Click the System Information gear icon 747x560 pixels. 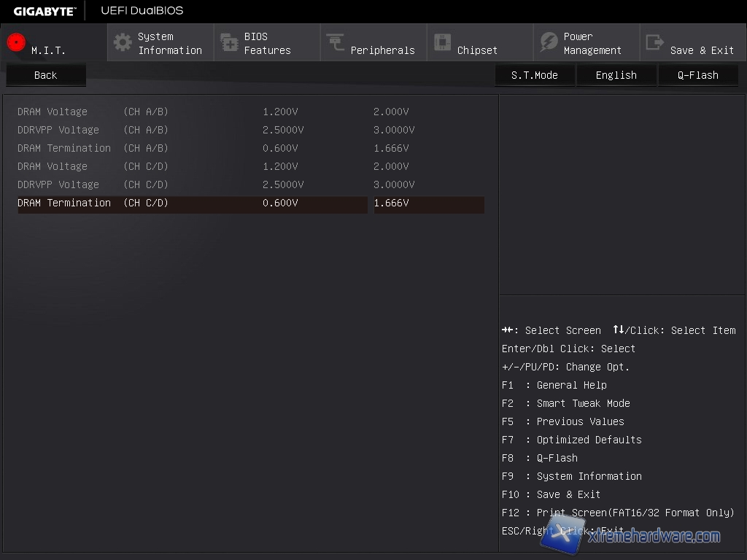(x=123, y=42)
